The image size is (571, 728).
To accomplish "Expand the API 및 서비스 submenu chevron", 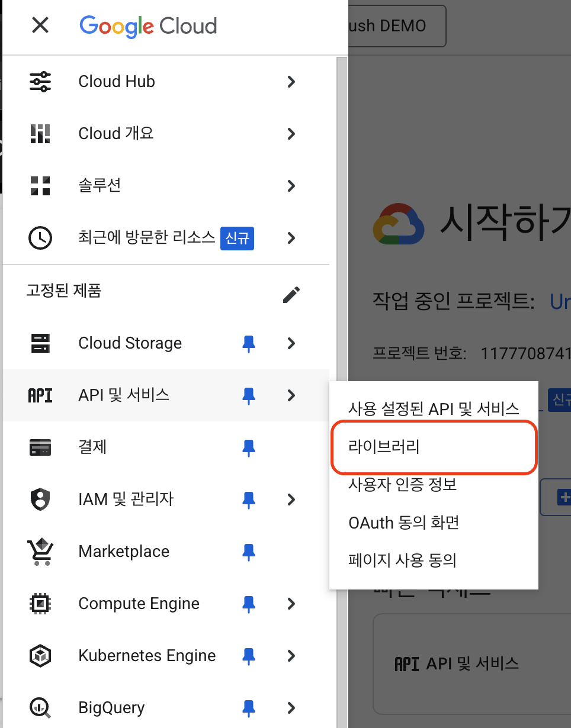I will point(291,395).
